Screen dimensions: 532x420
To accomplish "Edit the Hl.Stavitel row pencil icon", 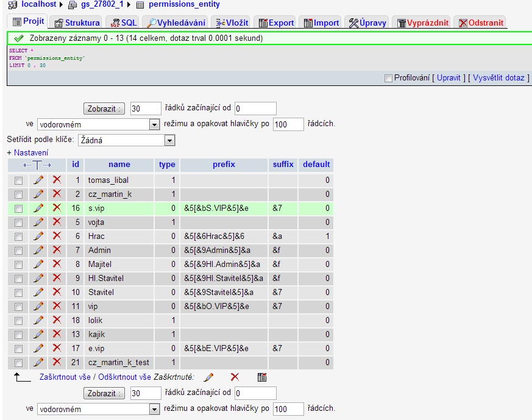I will 38,278.
